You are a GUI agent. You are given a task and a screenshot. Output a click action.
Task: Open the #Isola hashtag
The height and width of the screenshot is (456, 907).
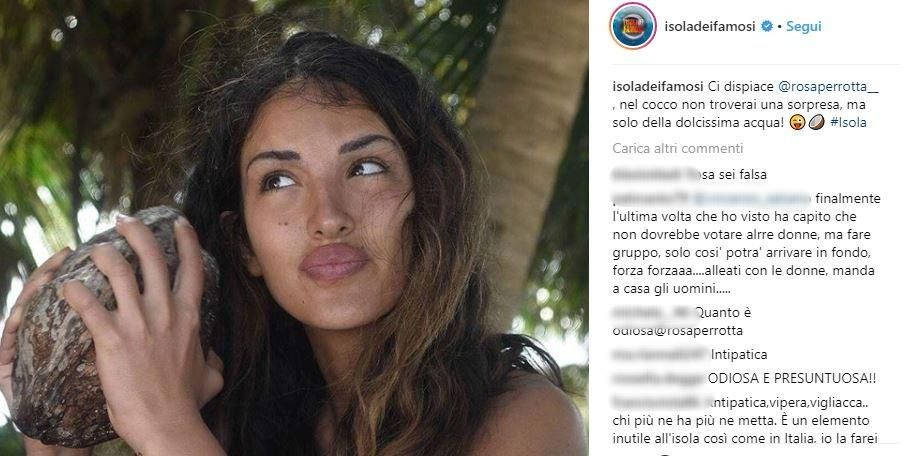847,123
